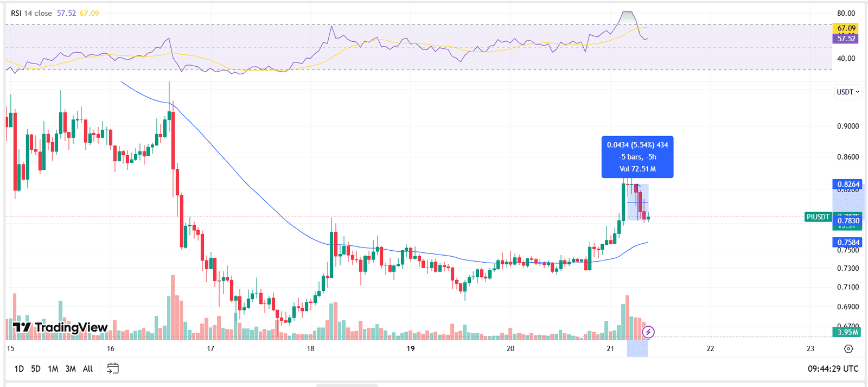Open the go-to-date calendar icon
The image size is (868, 387).
113,369
